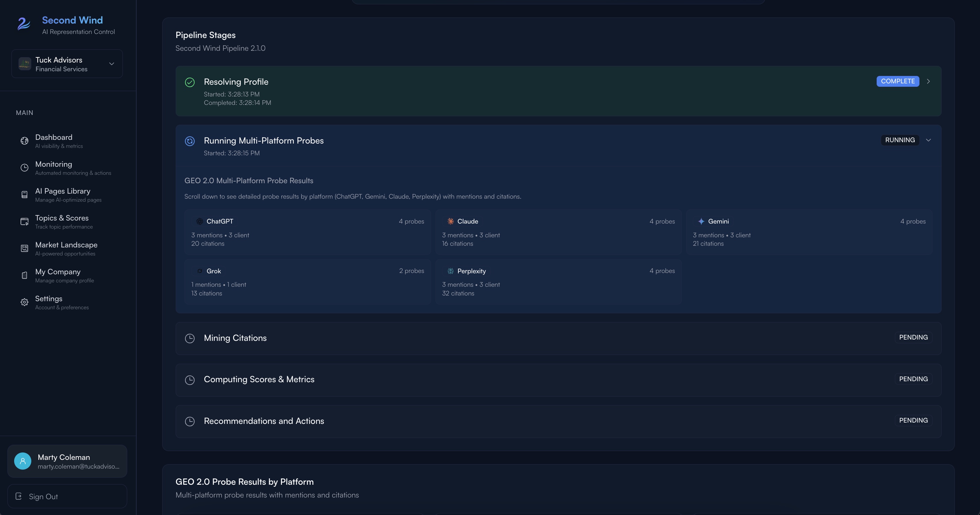Click the Second Wind logo icon
This screenshot has height=515, width=980.
pyautogui.click(x=23, y=24)
